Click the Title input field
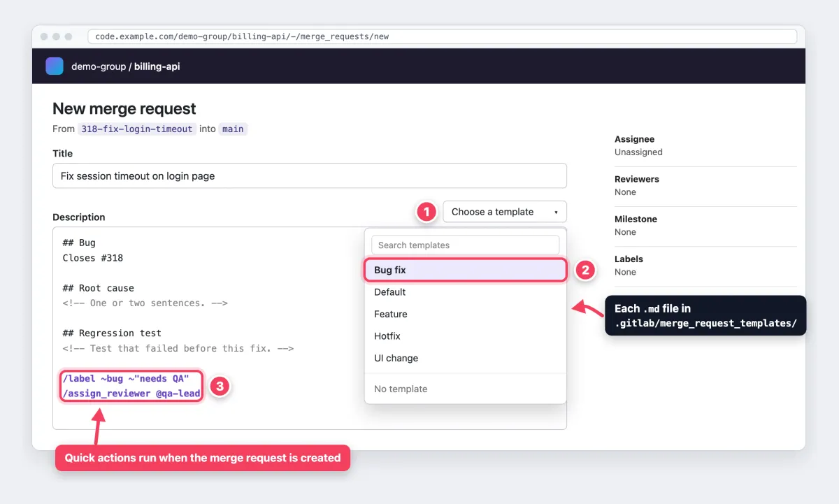 [x=310, y=176]
